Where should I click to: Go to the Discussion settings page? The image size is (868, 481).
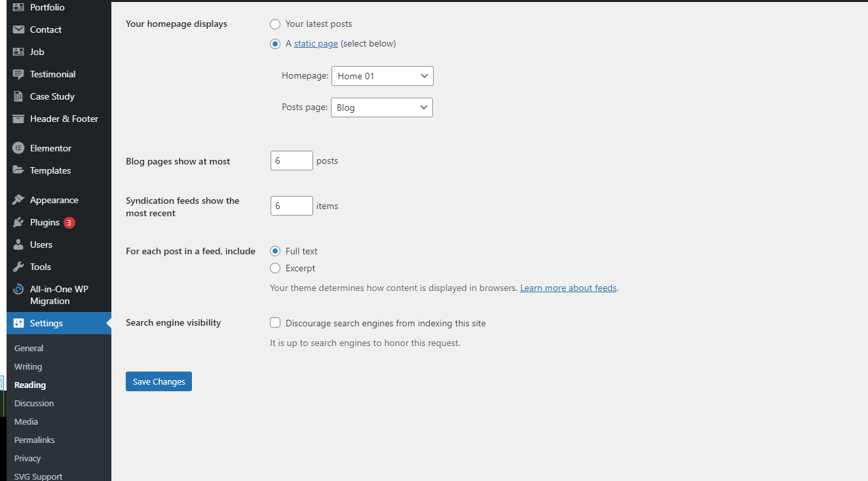coord(34,403)
